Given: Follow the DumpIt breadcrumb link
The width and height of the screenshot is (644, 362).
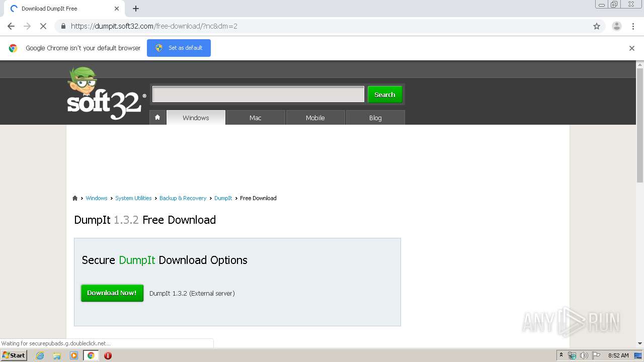Looking at the screenshot, I should (223, 198).
